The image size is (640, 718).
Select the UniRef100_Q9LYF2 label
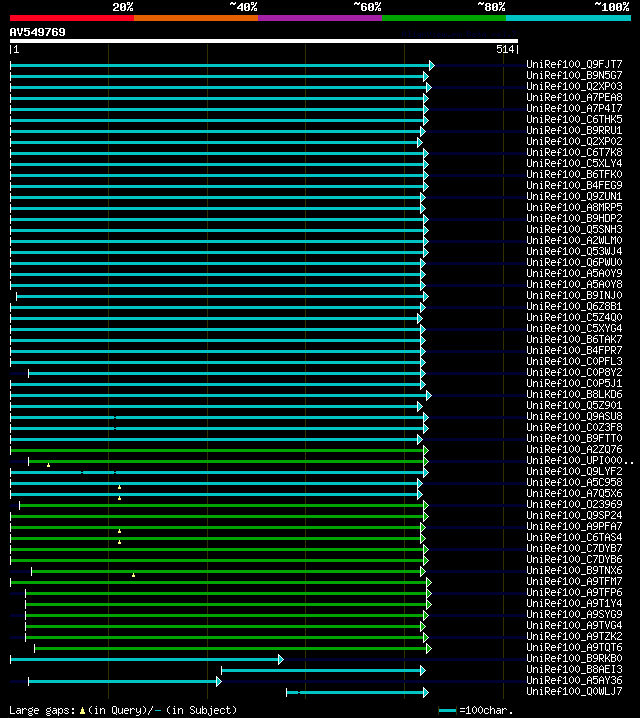[x=574, y=471]
